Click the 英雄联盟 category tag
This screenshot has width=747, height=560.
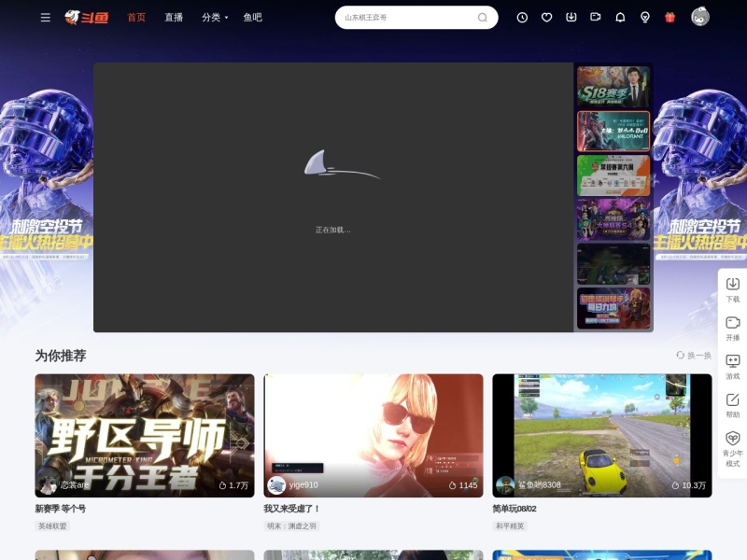point(52,526)
